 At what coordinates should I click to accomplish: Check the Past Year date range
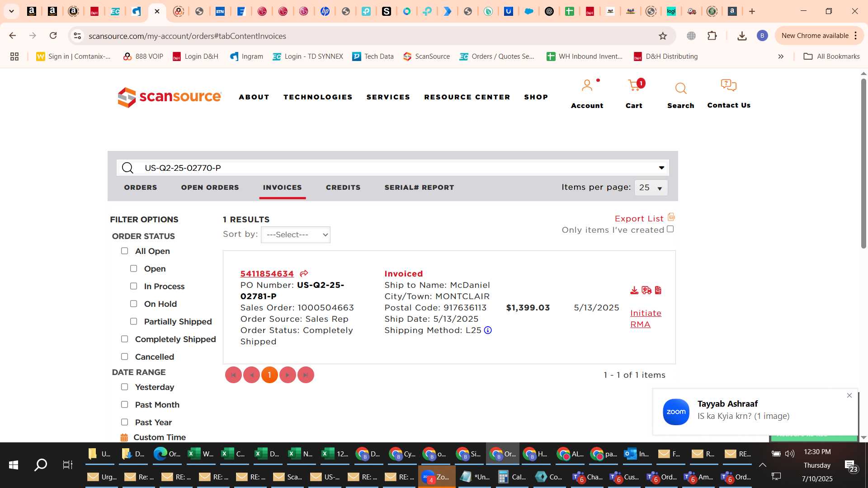[x=124, y=422]
